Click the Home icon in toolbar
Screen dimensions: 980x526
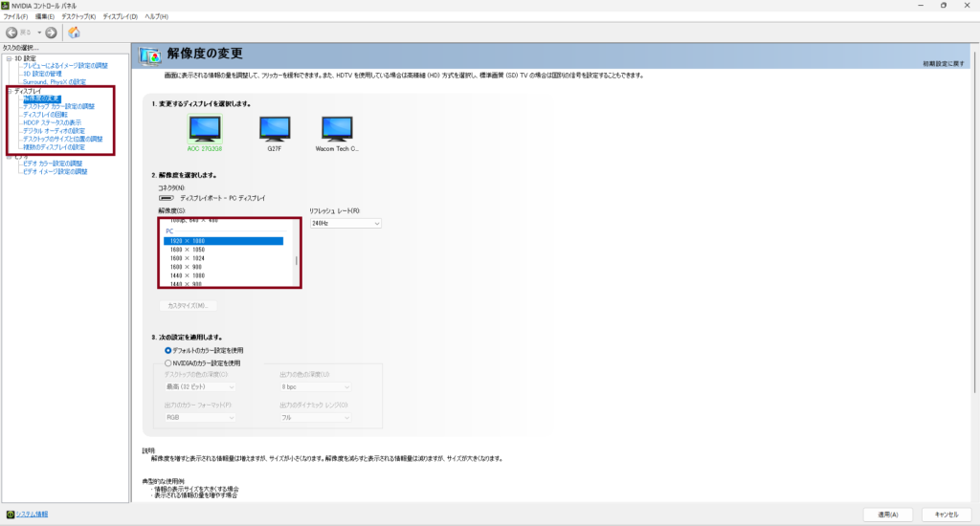pyautogui.click(x=74, y=33)
